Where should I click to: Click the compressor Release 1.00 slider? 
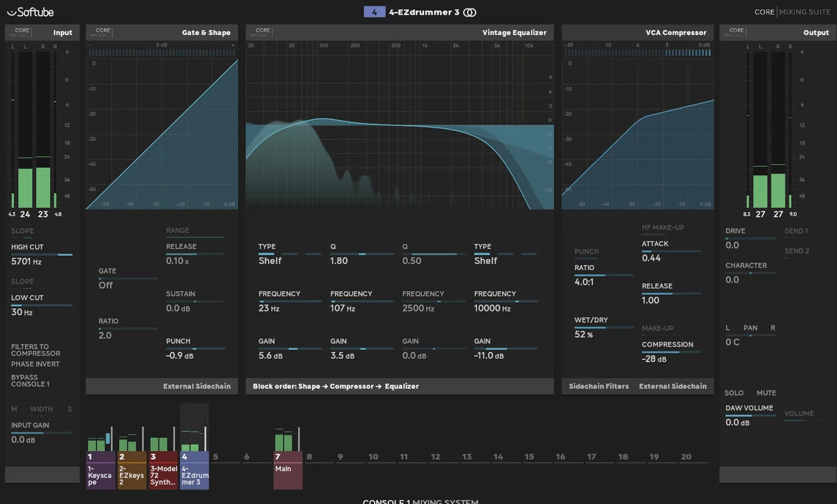[672, 293]
